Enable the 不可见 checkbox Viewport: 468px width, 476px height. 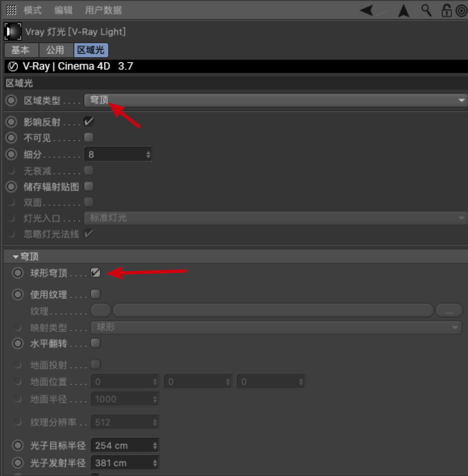click(x=89, y=137)
